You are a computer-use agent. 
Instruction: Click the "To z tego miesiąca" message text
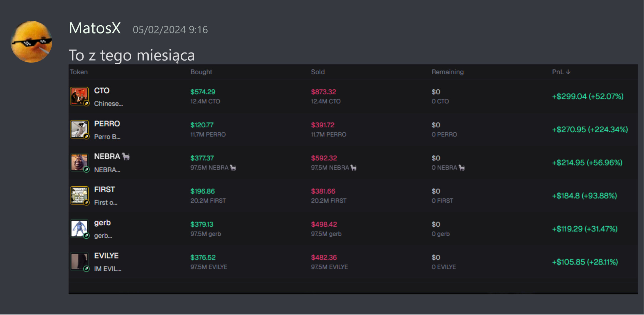coord(132,55)
